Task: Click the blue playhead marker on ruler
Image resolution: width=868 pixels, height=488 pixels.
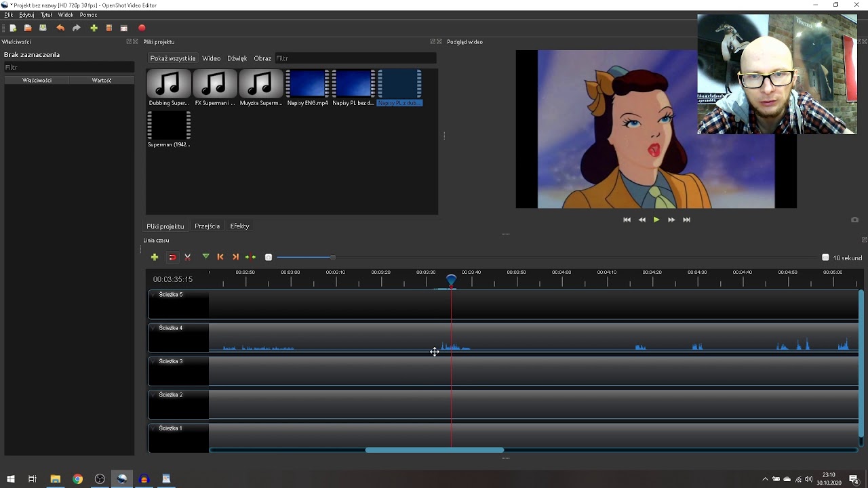Action: click(451, 280)
